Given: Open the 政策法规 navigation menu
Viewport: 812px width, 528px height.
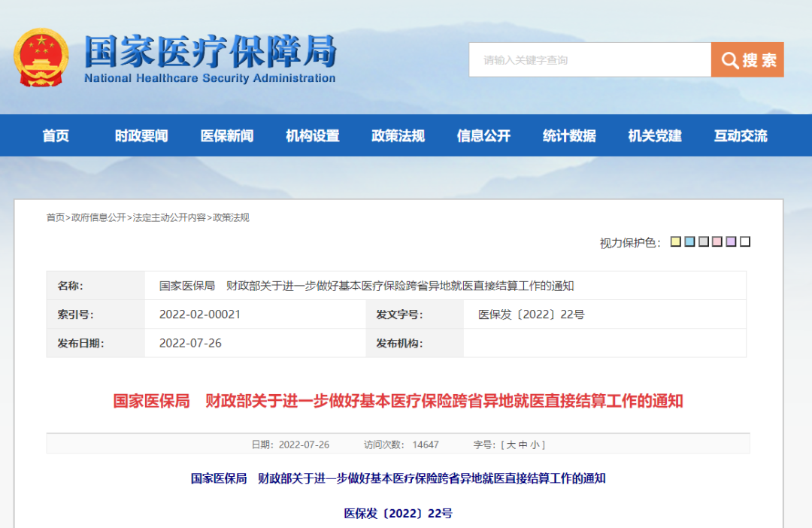Looking at the screenshot, I should (398, 135).
